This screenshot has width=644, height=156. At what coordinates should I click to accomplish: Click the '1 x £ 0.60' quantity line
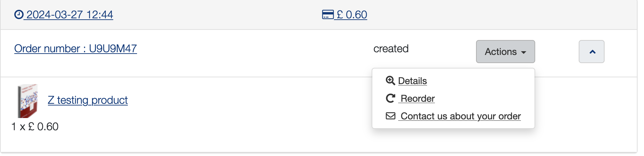pos(35,126)
